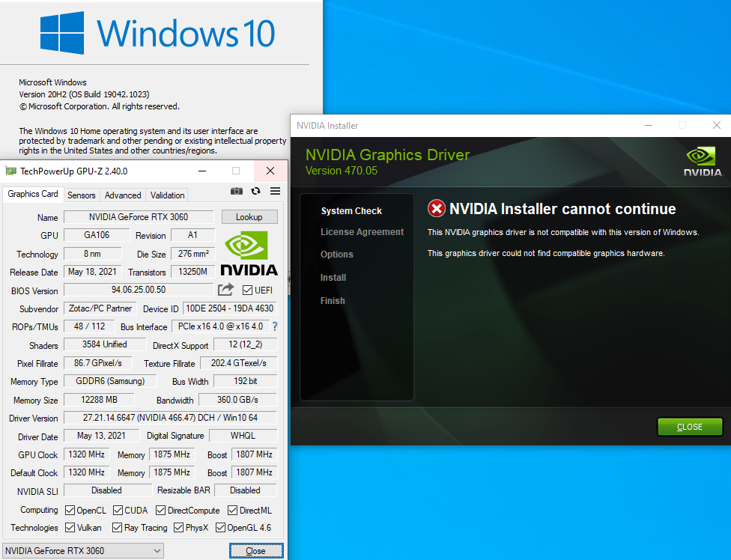Click the Die Size 276 mm² field
731x560 pixels.
(x=193, y=254)
